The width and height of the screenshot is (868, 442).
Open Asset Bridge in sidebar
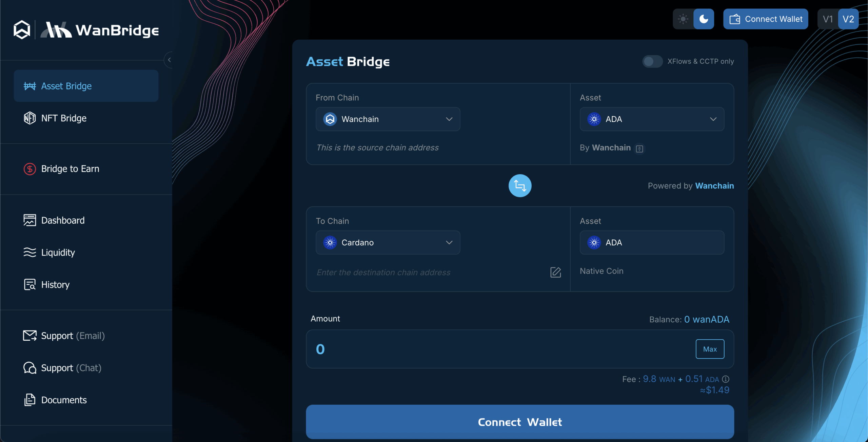86,86
